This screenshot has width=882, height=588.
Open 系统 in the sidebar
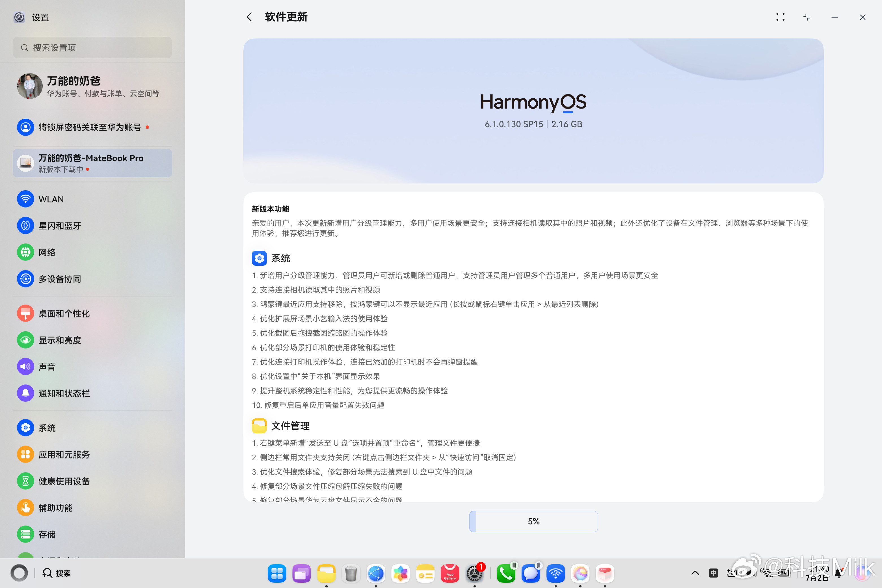[93, 428]
